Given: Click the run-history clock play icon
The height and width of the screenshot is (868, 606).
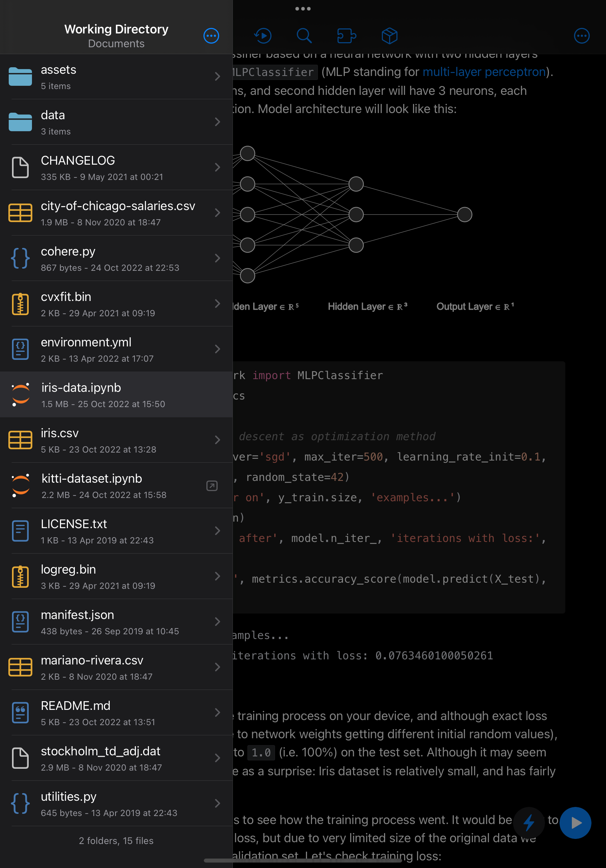Looking at the screenshot, I should [x=263, y=36].
